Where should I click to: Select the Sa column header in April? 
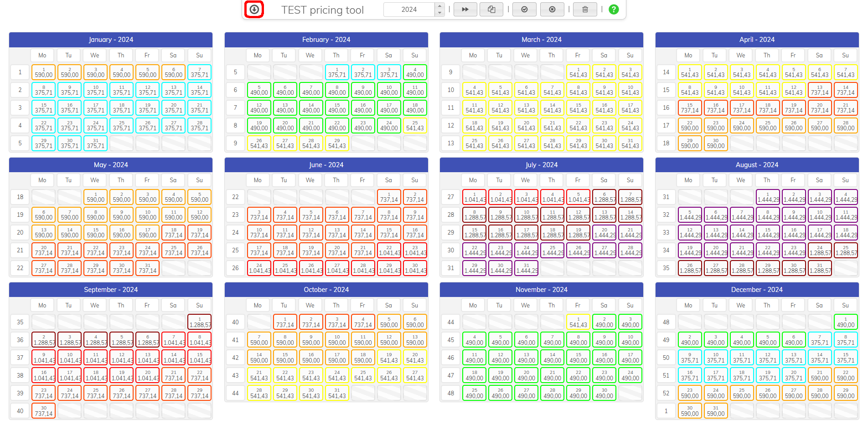pos(819,55)
